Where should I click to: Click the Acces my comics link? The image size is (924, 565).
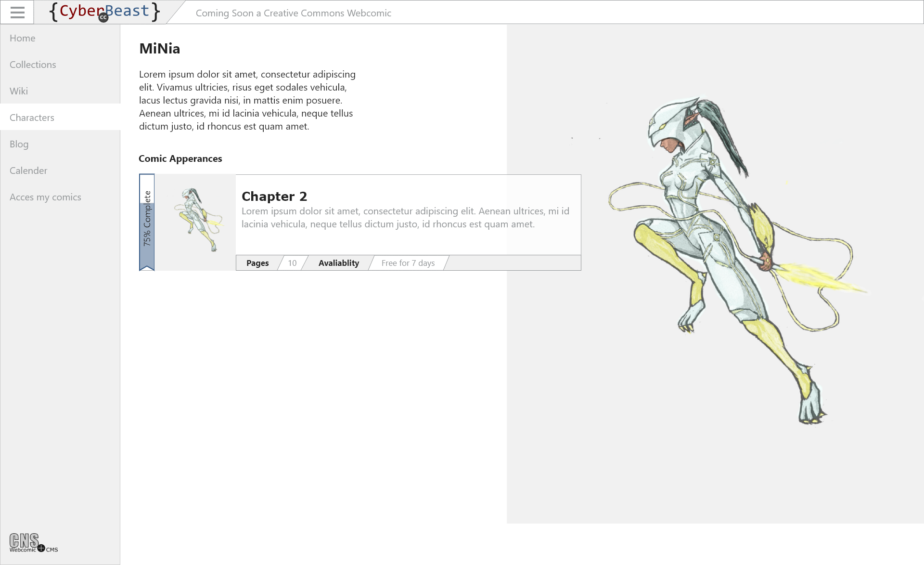pyautogui.click(x=45, y=197)
